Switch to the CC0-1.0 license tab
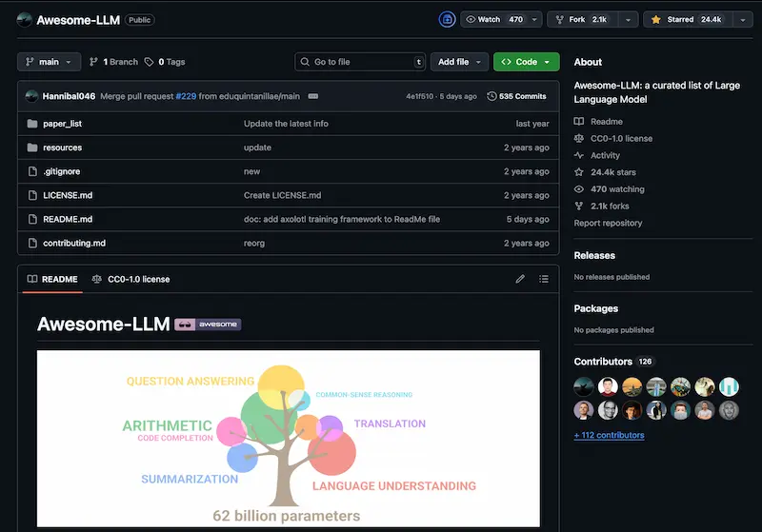This screenshot has width=762, height=532. [x=130, y=279]
